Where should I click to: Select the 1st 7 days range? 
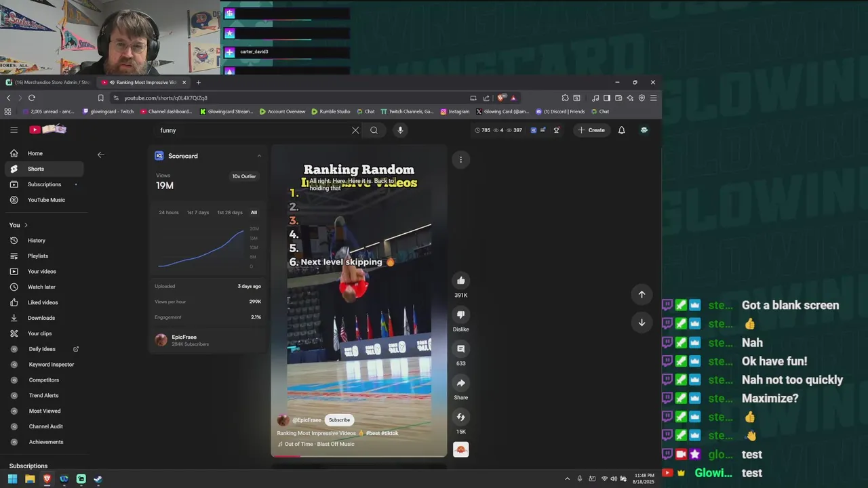(x=198, y=212)
